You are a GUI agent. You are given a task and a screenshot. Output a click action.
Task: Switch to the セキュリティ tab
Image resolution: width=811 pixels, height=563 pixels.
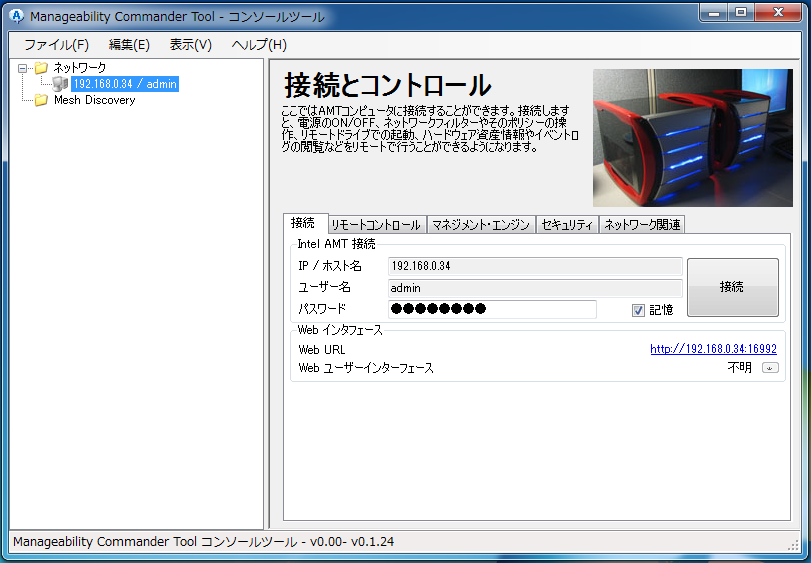567,225
